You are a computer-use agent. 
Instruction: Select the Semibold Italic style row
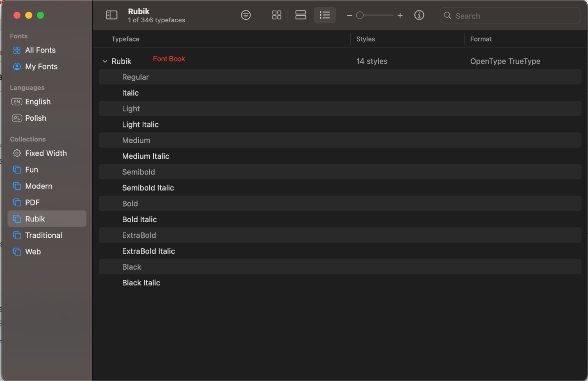(148, 188)
